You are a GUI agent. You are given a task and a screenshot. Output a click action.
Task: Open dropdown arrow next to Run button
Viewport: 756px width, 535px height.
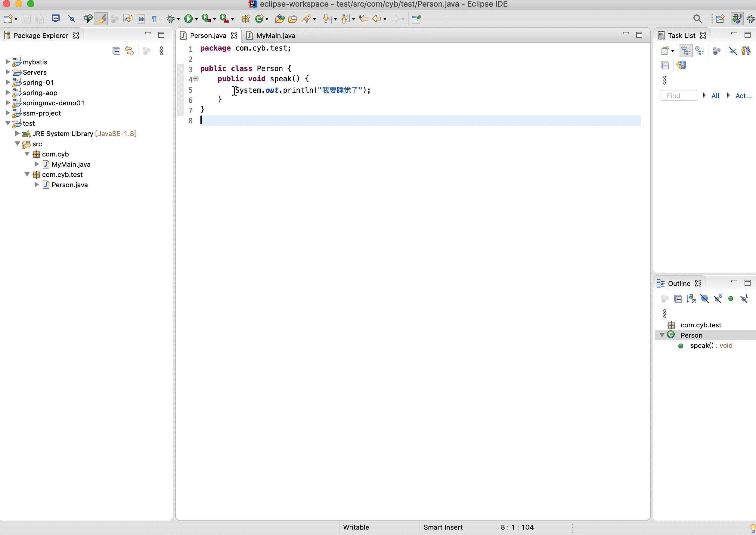tap(196, 19)
